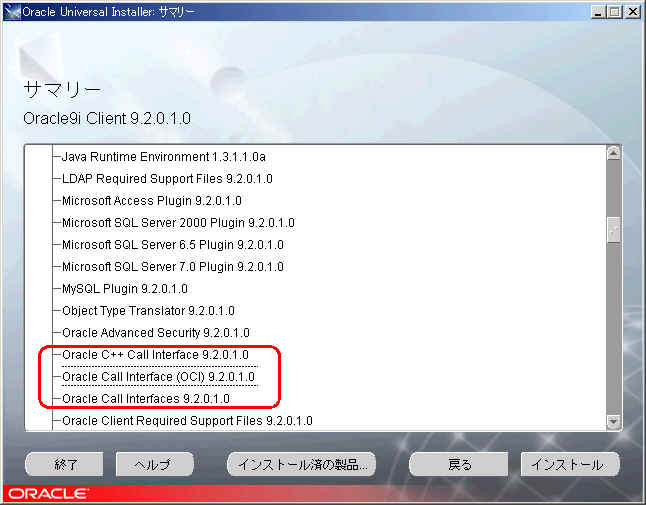This screenshot has width=646, height=505.
Task: Select Oracle Advanced Security 9.2.0.1.0
Action: [155, 333]
